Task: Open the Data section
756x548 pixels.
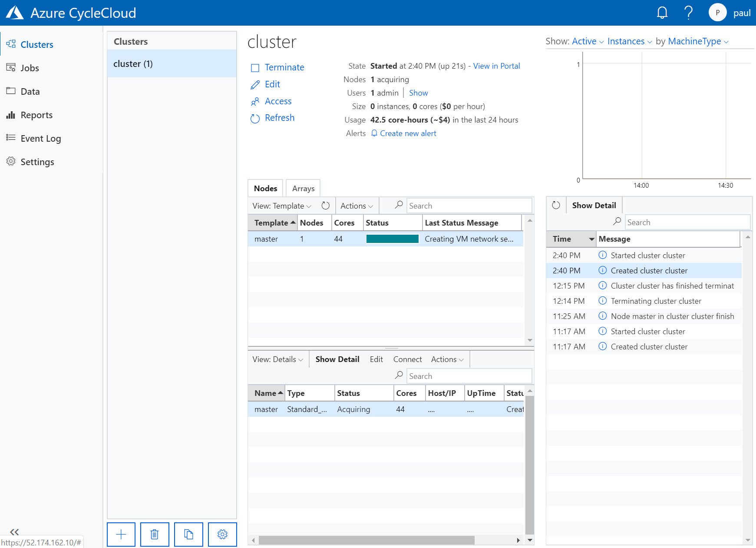Action: [x=30, y=91]
